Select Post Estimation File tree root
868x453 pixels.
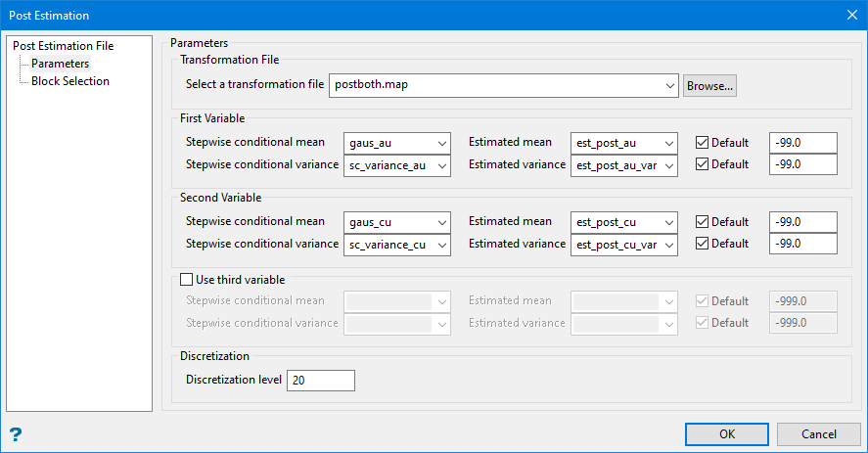coord(64,46)
